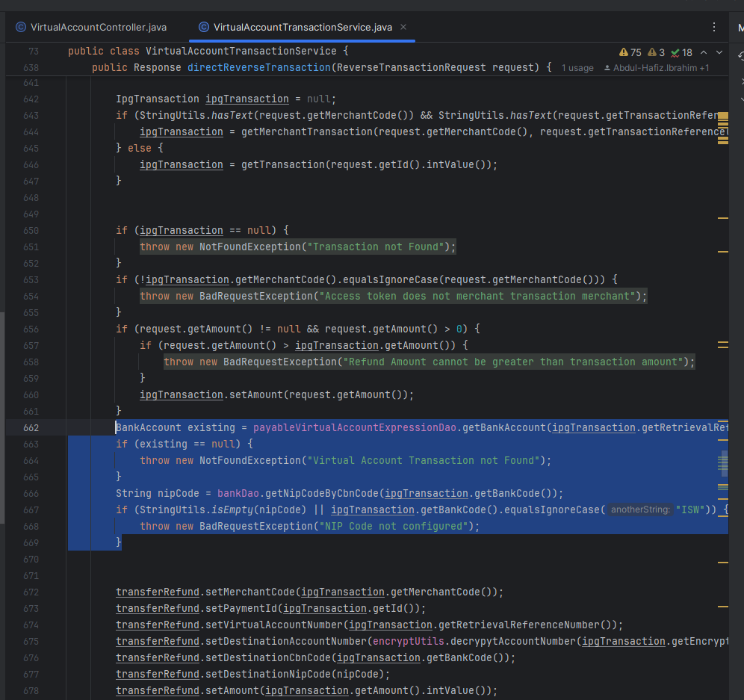Click the 3 weak warnings indicator
744x700 pixels.
[657, 52]
